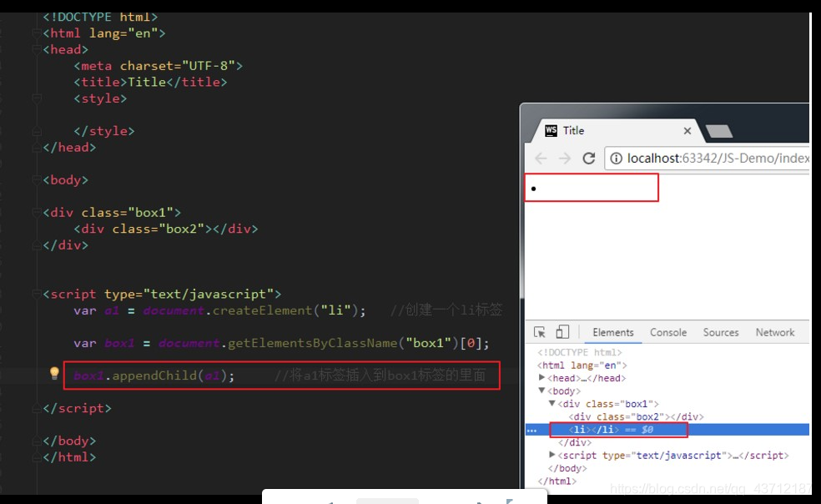821x504 pixels.
Task: Toggle the DevTools device toolbar icon
Action: [x=562, y=331]
